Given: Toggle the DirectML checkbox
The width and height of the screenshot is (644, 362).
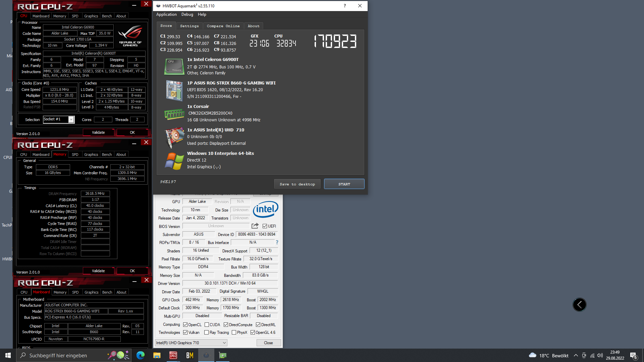Looking at the screenshot, I should coord(258,324).
